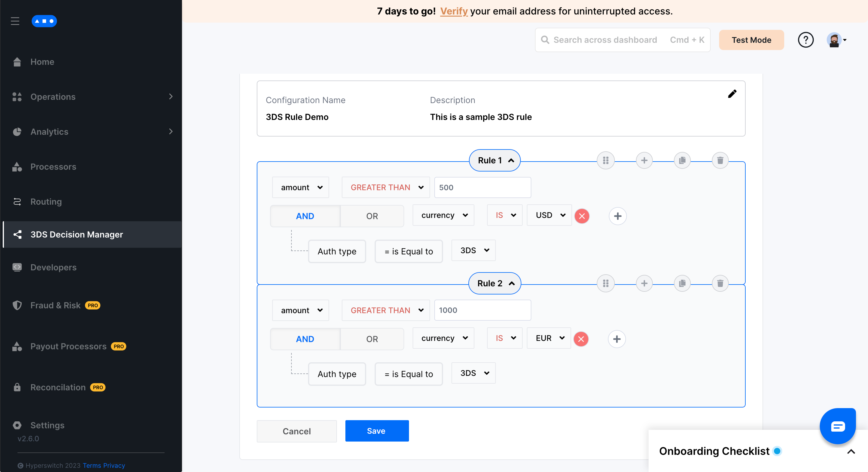Click the Rule 2 amount value field

482,310
